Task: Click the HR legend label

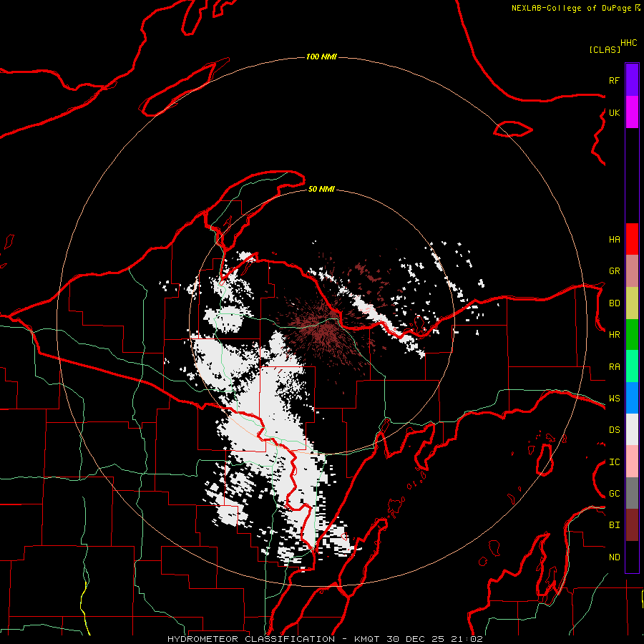Action: tap(614, 335)
